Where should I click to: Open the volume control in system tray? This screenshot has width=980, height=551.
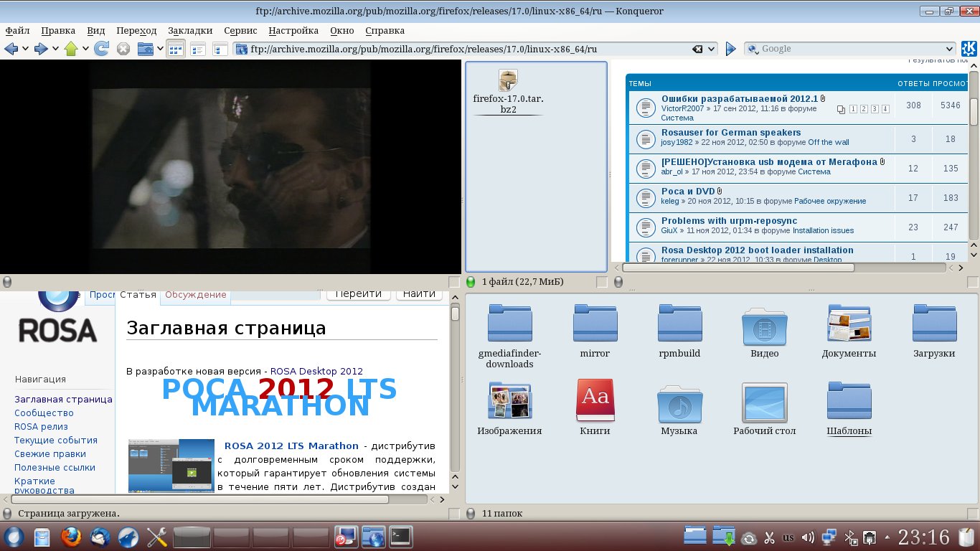click(x=808, y=537)
